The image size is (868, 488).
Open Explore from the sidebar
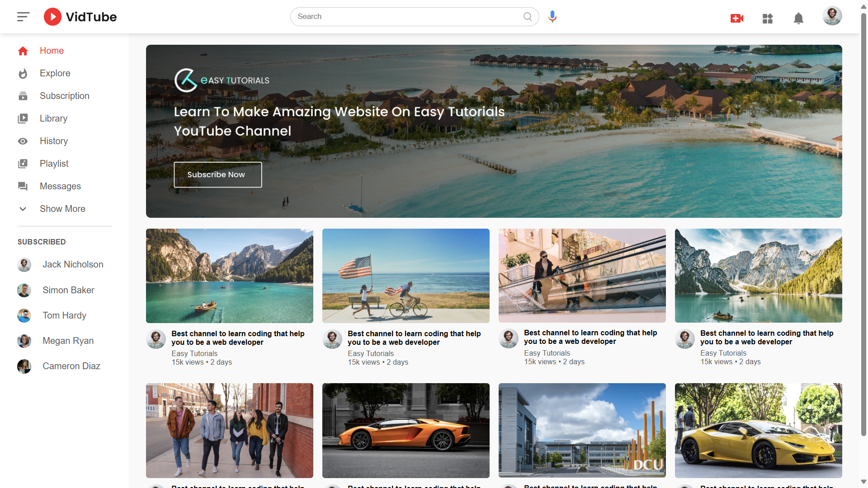[55, 73]
